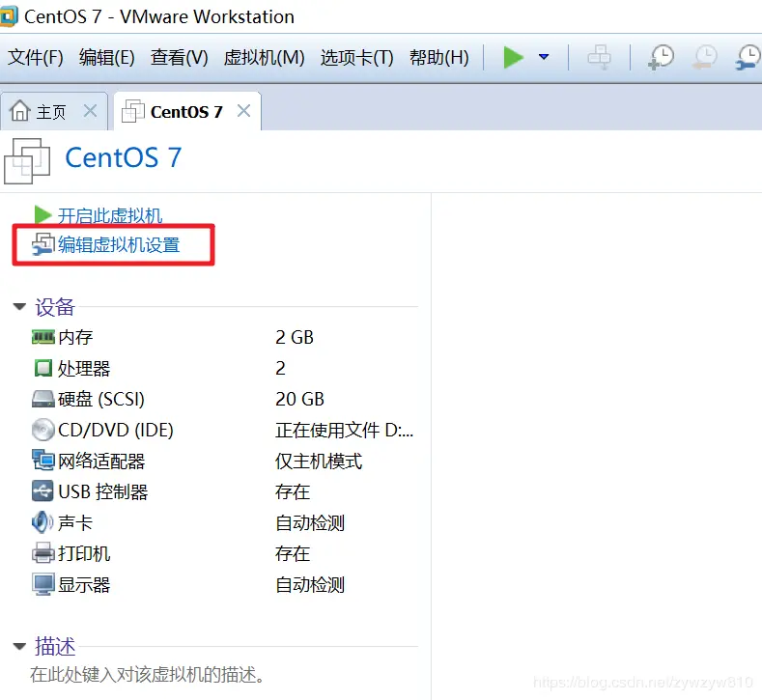Click the take snapshot clock icon
Screen dimensions: 762x700
(x=661, y=57)
